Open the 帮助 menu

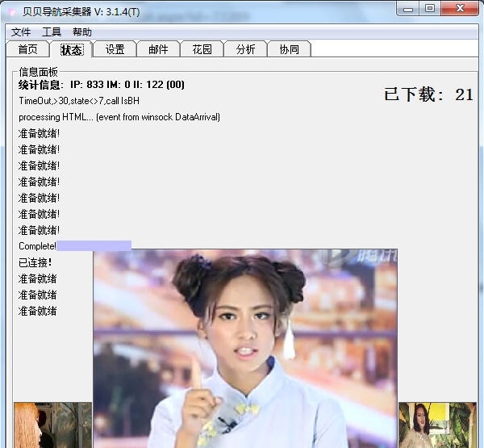click(82, 32)
